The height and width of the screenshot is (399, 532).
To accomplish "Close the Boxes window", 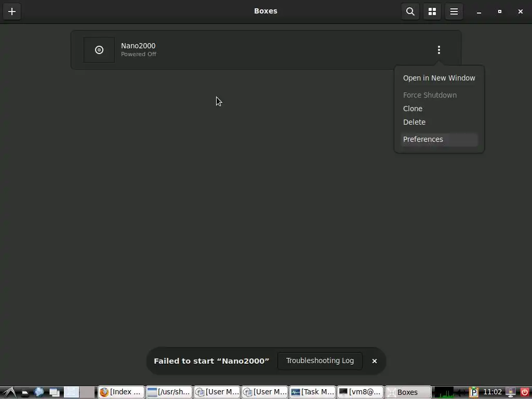I will click(520, 11).
